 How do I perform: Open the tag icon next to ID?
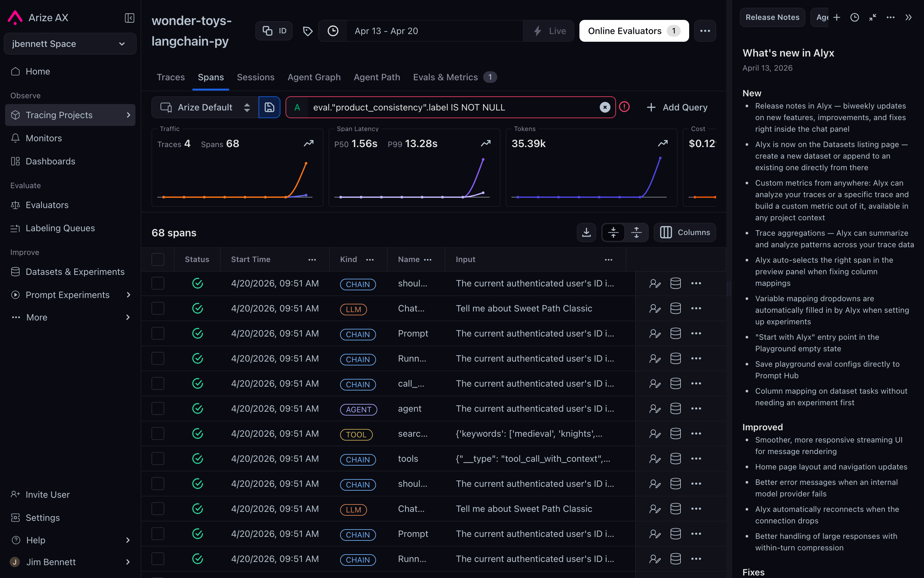click(308, 31)
